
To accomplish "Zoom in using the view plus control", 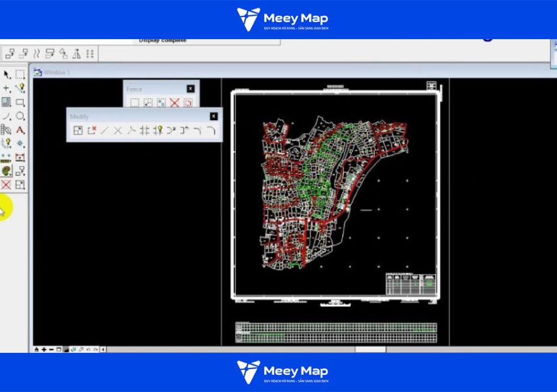I will click(x=44, y=350).
